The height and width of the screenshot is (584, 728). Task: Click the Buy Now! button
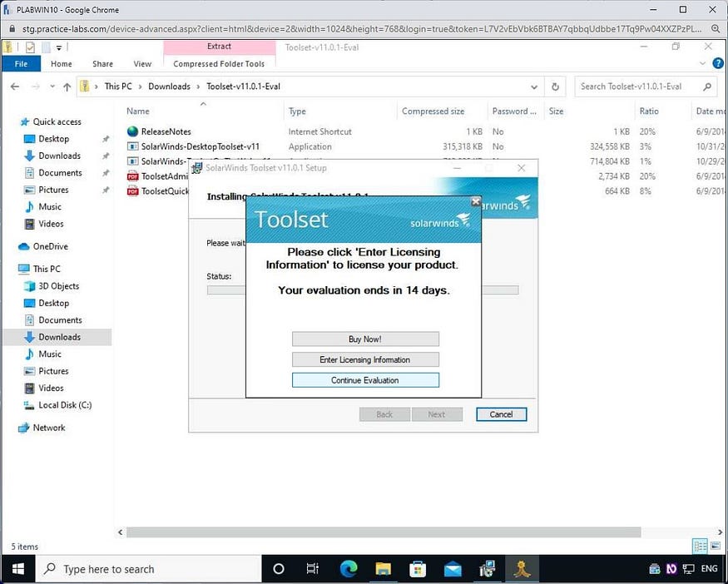[x=365, y=339]
